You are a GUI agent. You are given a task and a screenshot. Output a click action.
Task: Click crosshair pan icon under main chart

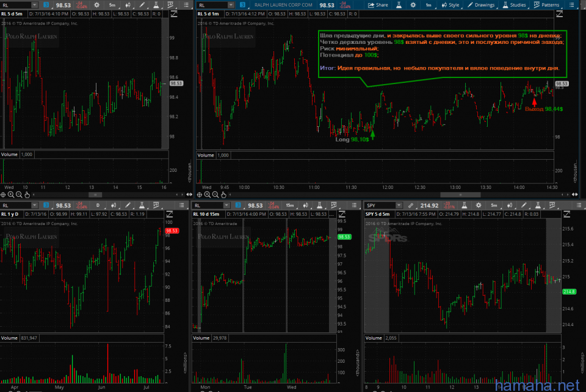point(200,194)
